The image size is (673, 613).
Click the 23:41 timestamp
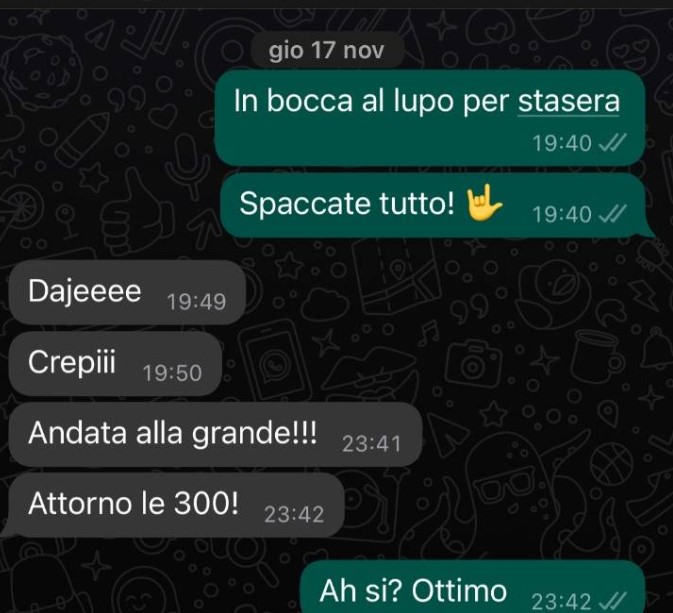coord(372,444)
